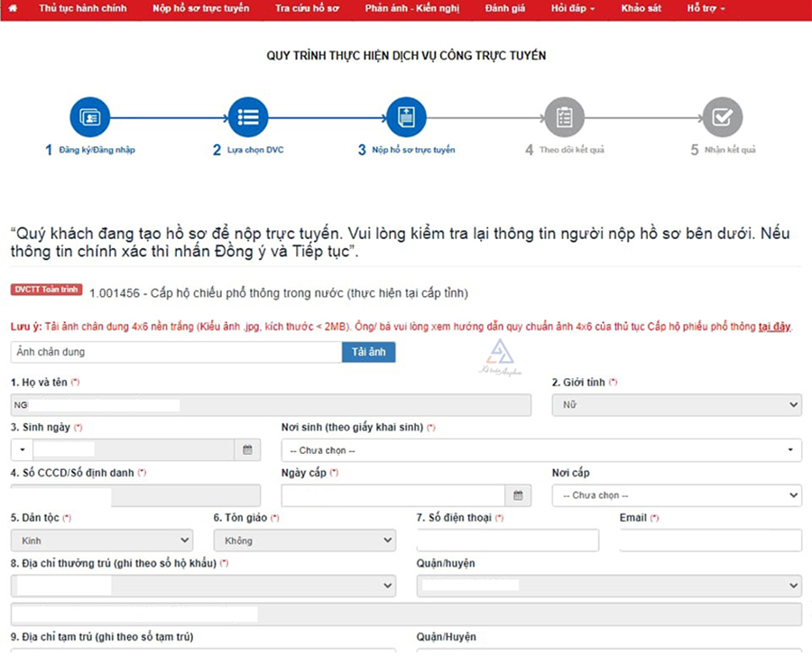Click the Nộp hồ sơ trực tuyến step icon
The width and height of the screenshot is (812, 656).
coord(406,117)
